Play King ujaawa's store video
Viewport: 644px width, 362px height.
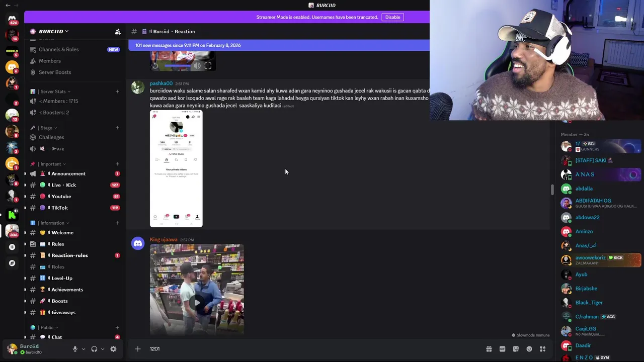tap(197, 303)
